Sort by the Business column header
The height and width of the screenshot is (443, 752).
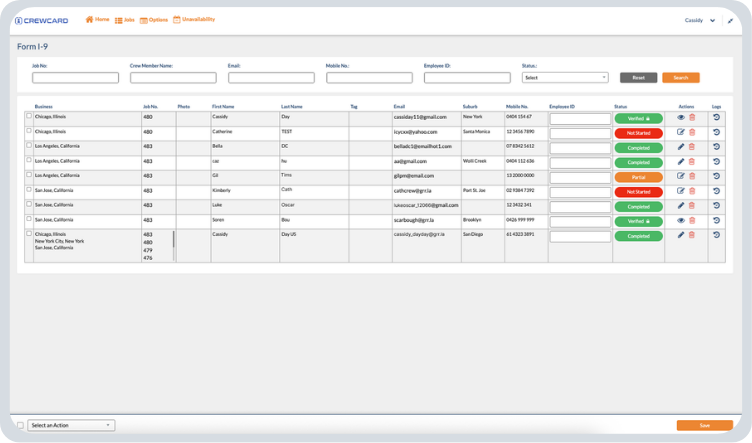44,106
